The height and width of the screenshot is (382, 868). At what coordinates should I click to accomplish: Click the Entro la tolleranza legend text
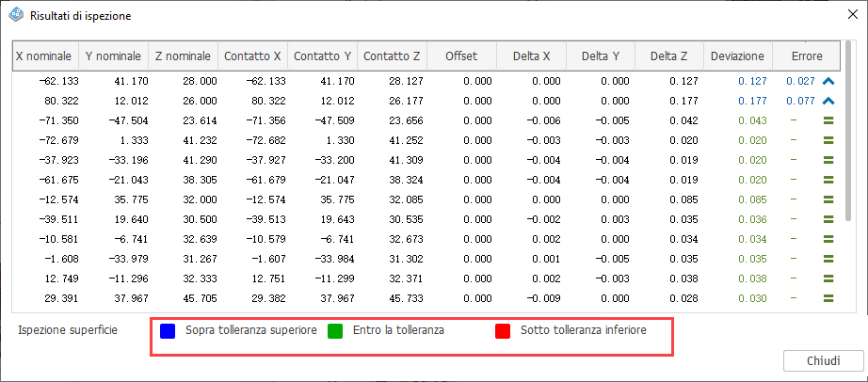point(398,331)
